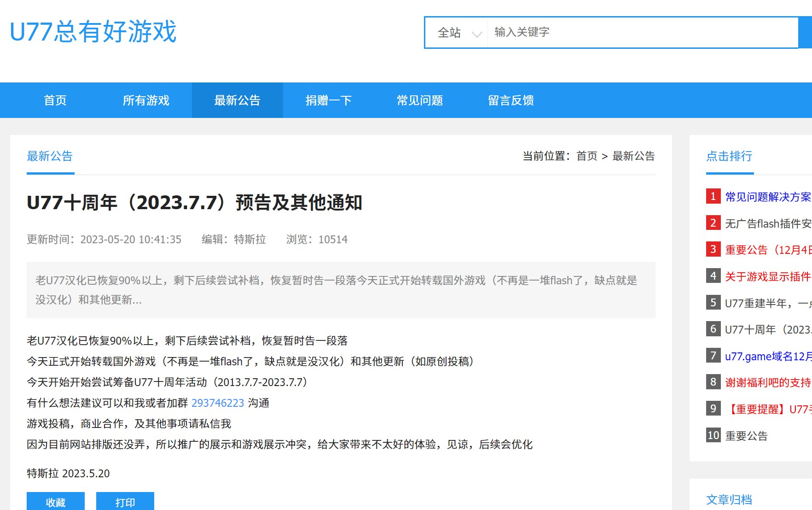Click the 最新公告 section heading tab
The image size is (812, 510).
pyautogui.click(x=50, y=156)
